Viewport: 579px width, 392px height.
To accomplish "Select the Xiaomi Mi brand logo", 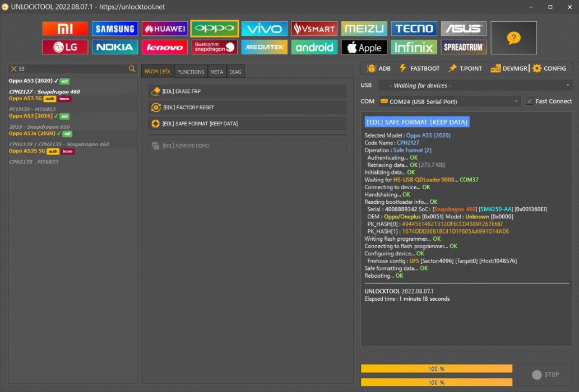I will [x=65, y=29].
